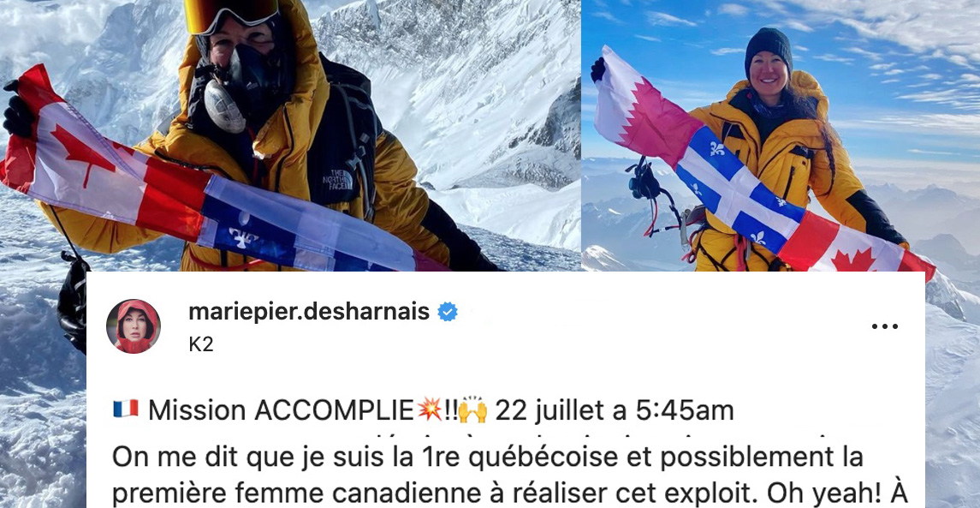
Task: Click the blue verified badge
Action: pyautogui.click(x=447, y=312)
